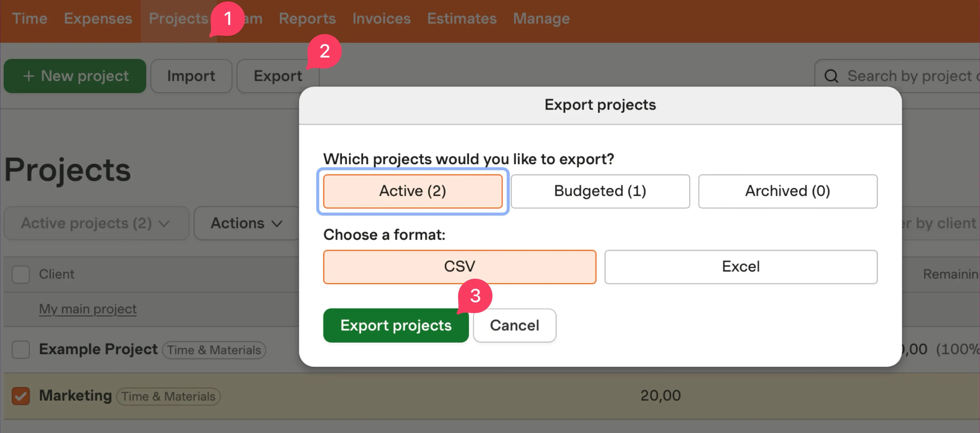
Task: Pick the CSV export format
Action: point(459,267)
